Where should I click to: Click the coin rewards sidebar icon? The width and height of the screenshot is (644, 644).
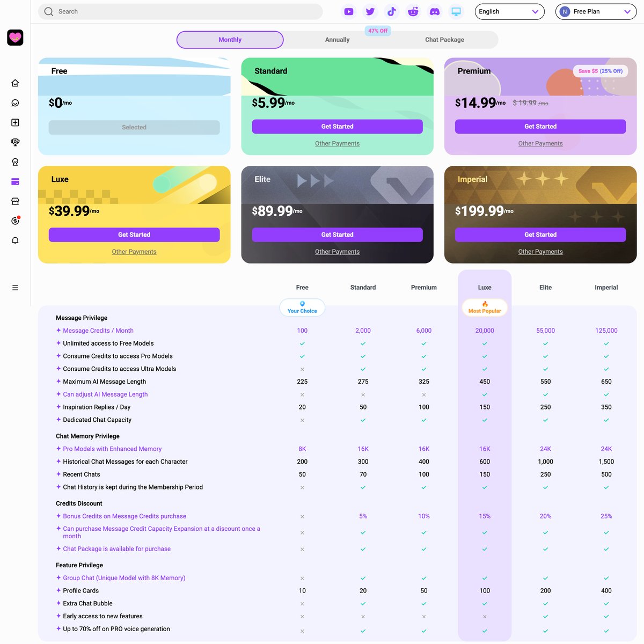click(x=15, y=221)
